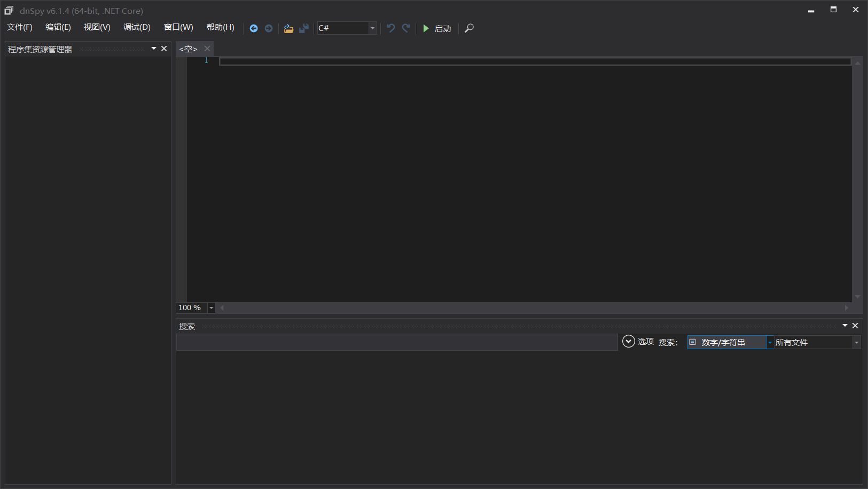868x489 pixels.
Task: Open the 100 % zoom dropdown
Action: pos(211,307)
